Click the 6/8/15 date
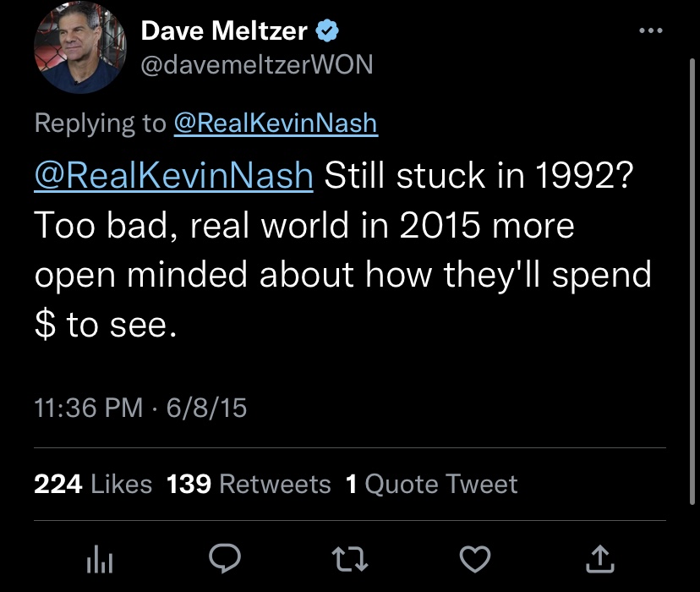This screenshot has height=592, width=700. [206, 408]
